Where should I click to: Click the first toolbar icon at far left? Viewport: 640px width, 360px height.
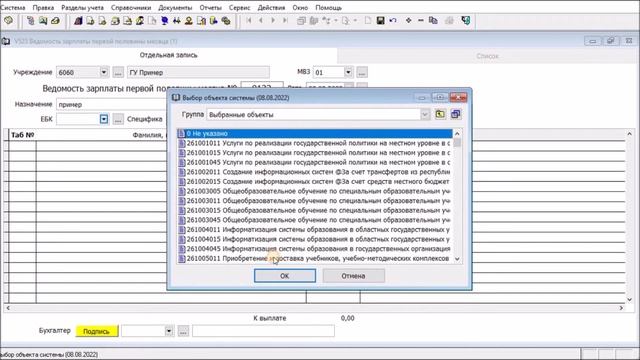8,20
